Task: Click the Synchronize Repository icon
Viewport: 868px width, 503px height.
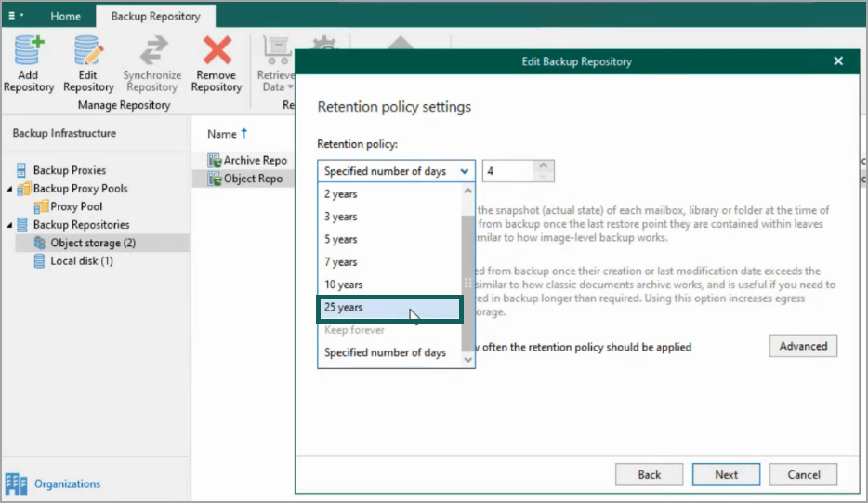Action: click(x=151, y=51)
